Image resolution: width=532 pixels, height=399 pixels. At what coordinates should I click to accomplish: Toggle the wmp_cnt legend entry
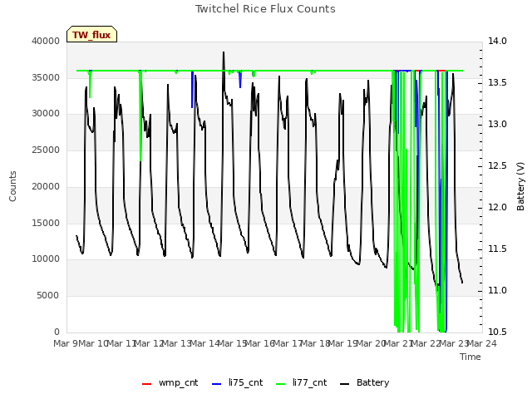coord(170,382)
